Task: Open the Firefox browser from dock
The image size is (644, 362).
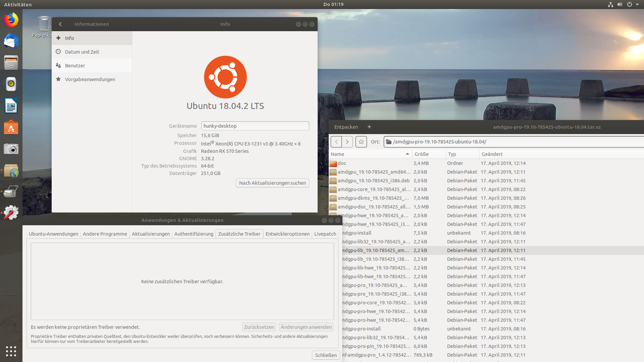Action: (x=11, y=20)
